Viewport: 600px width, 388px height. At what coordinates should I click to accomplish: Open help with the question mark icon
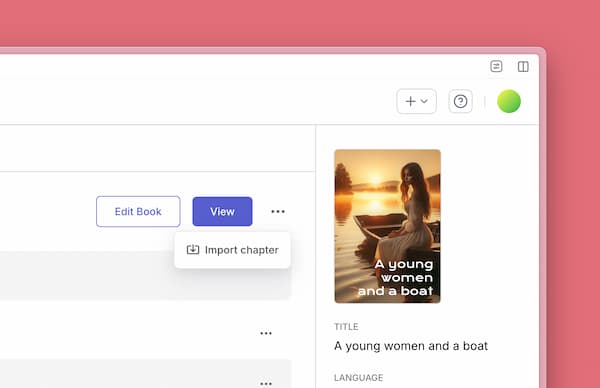pyautogui.click(x=460, y=101)
